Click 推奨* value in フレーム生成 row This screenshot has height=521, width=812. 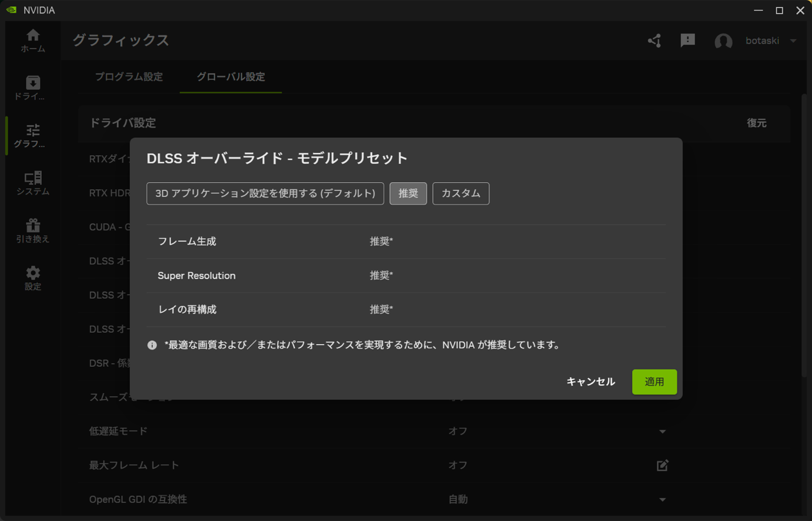[x=381, y=242]
